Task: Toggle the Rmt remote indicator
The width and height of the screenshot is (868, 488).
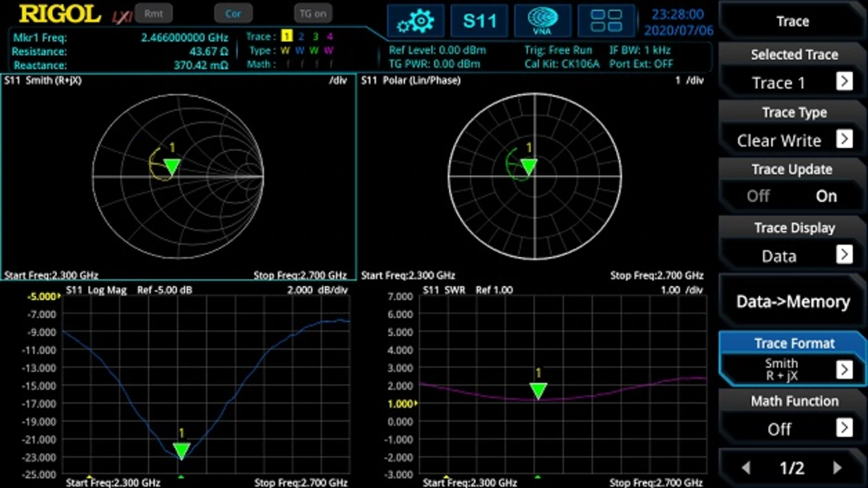Action: click(154, 13)
